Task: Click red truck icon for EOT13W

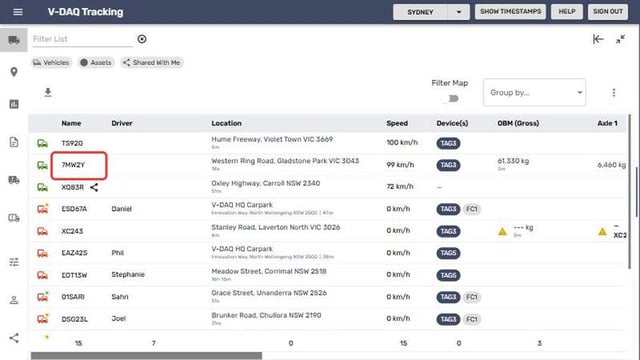Action: pyautogui.click(x=42, y=275)
